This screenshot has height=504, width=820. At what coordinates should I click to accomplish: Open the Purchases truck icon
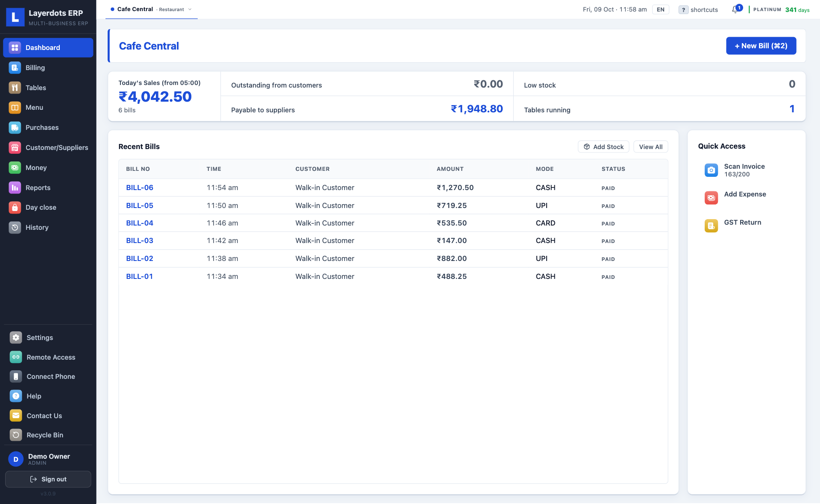(15, 127)
